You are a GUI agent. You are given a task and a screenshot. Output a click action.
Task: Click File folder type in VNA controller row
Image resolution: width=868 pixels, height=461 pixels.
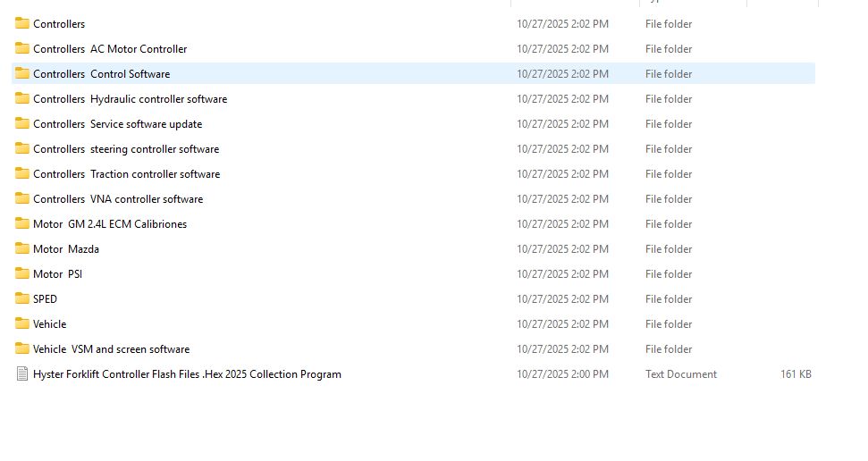669,198
